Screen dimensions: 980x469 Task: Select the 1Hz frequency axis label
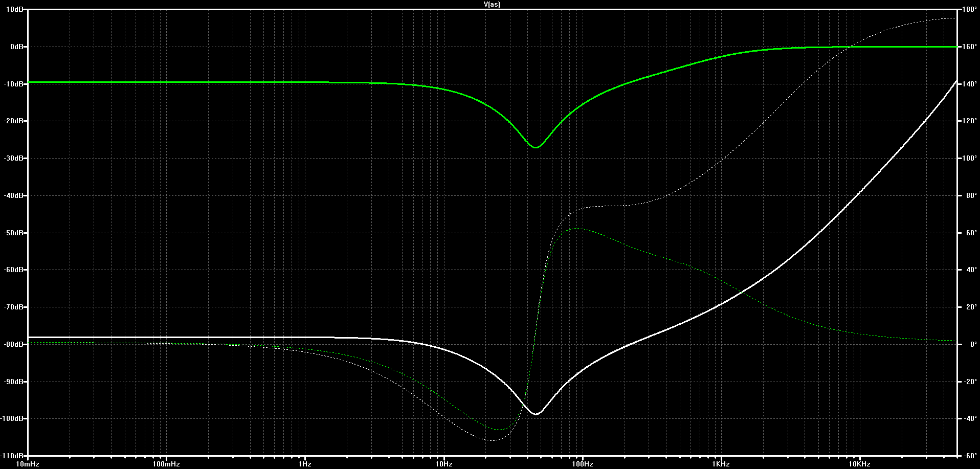pos(305,464)
